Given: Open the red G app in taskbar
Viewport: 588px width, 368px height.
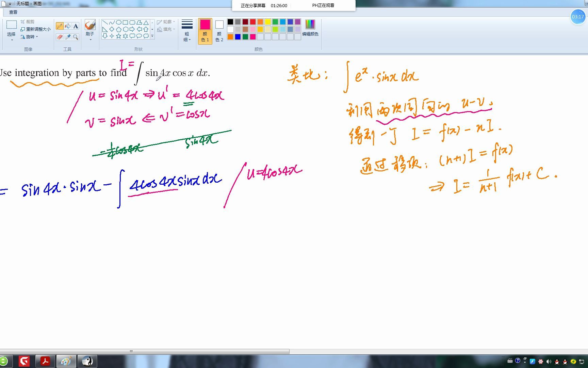Looking at the screenshot, I should click(24, 361).
